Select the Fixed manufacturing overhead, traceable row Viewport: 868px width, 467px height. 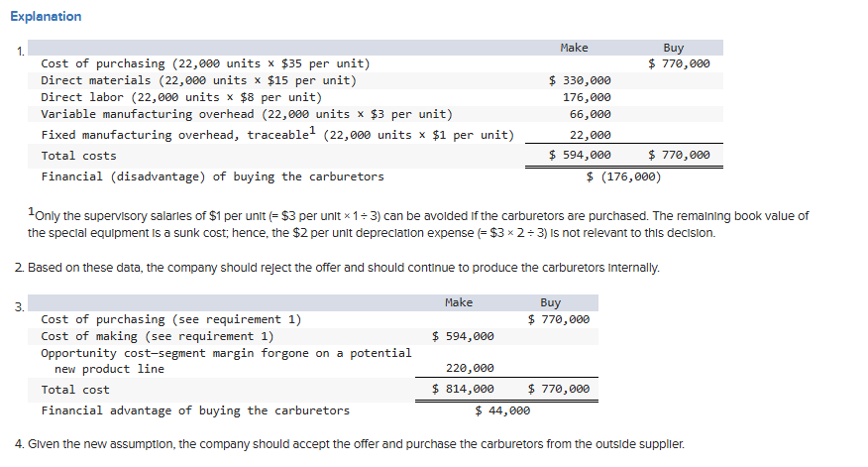[276, 134]
